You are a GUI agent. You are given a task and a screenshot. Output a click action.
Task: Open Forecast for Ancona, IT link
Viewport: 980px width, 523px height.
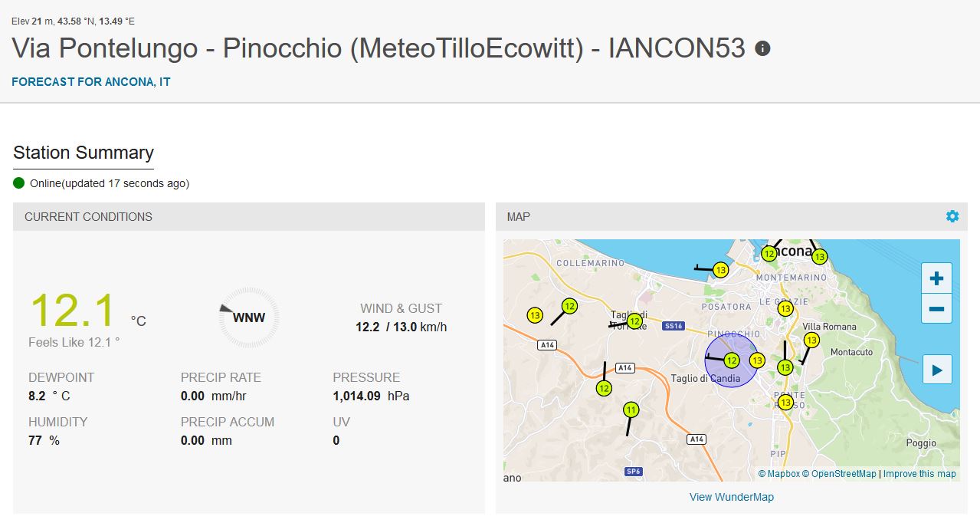tap(90, 81)
